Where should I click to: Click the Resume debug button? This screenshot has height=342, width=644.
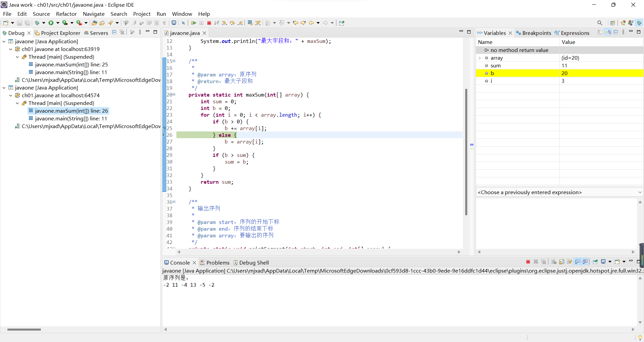(x=194, y=23)
